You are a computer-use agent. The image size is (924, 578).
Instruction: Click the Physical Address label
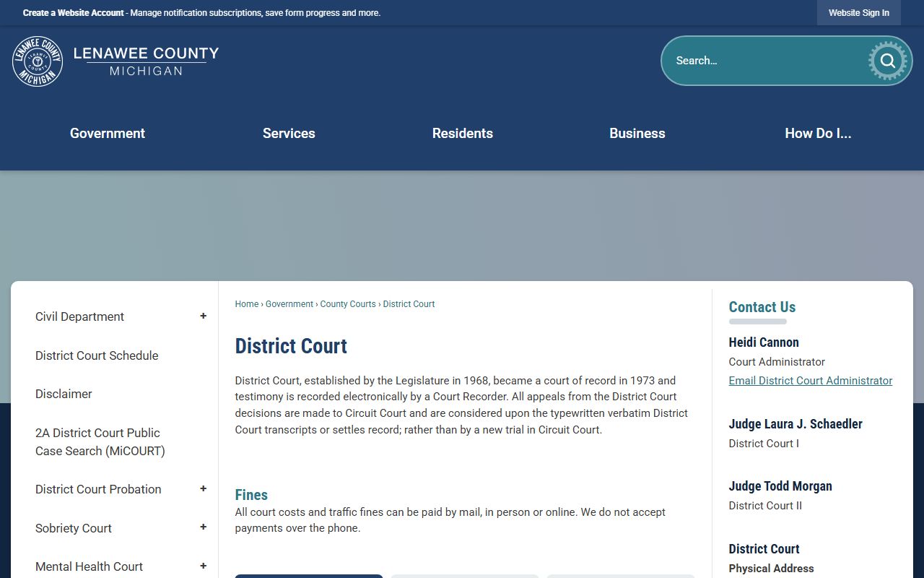pyautogui.click(x=771, y=569)
